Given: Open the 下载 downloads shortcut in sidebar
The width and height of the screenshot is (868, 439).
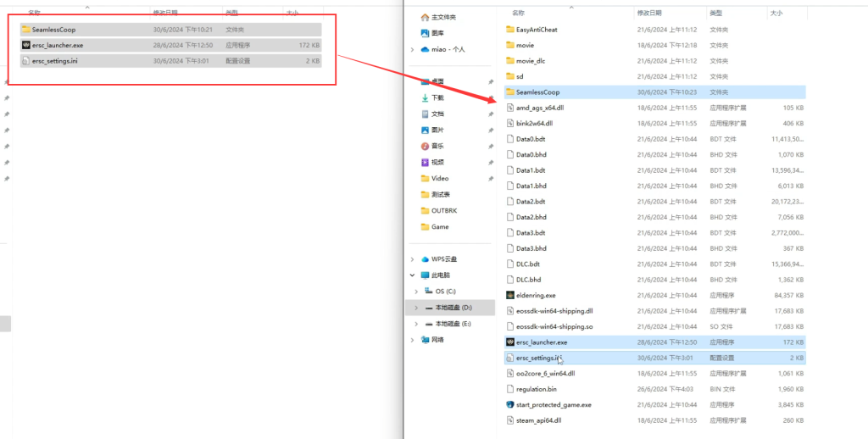Looking at the screenshot, I should (x=437, y=97).
